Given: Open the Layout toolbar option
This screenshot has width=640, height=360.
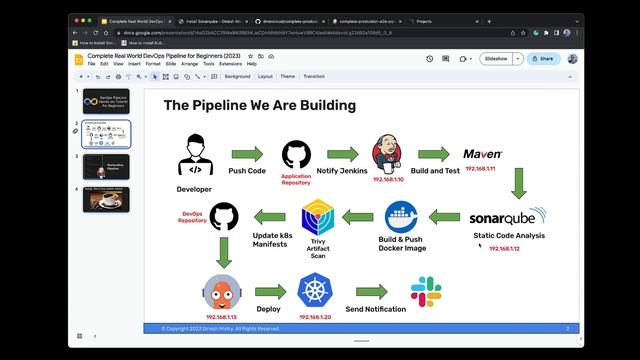Looking at the screenshot, I should coord(265,76).
